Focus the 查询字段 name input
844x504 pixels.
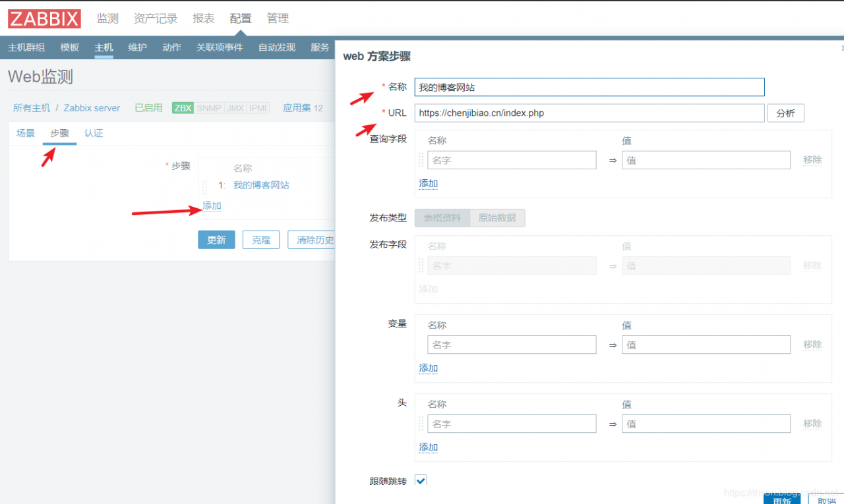[512, 160]
